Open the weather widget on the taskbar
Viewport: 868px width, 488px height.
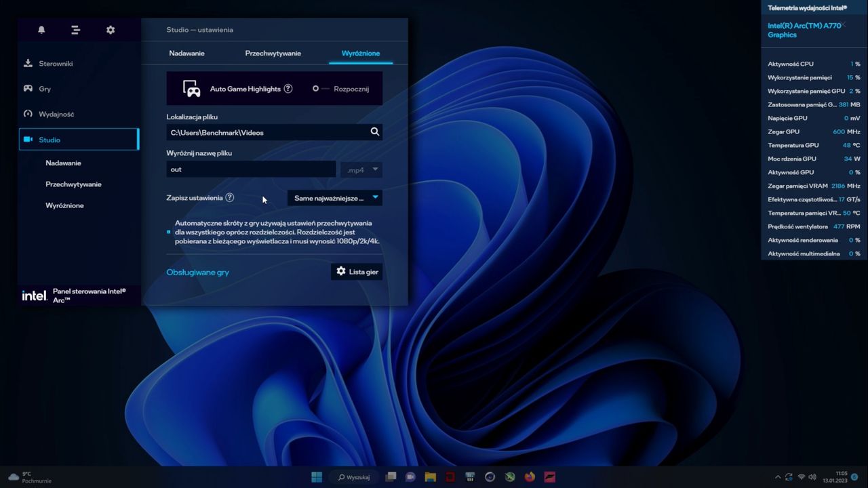click(29, 477)
